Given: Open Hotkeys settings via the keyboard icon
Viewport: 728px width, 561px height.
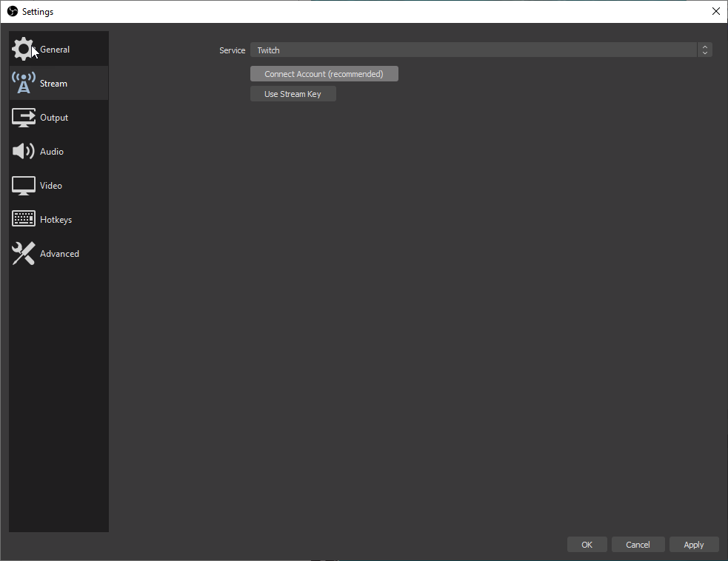Looking at the screenshot, I should point(23,219).
